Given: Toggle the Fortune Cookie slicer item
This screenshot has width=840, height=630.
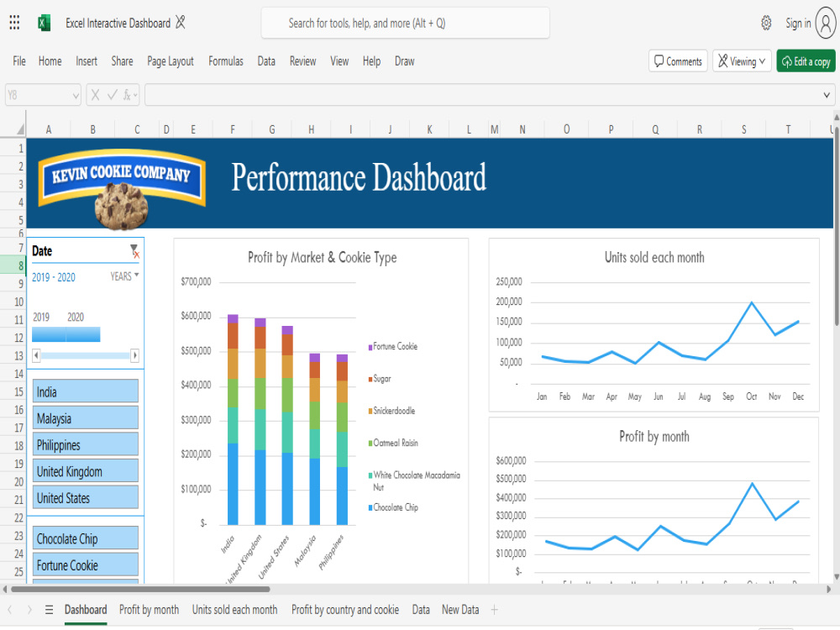Looking at the screenshot, I should click(x=85, y=565).
